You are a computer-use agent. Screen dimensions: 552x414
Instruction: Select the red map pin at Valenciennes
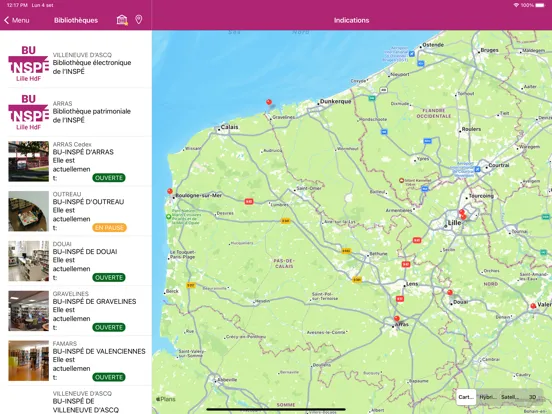pos(533,306)
